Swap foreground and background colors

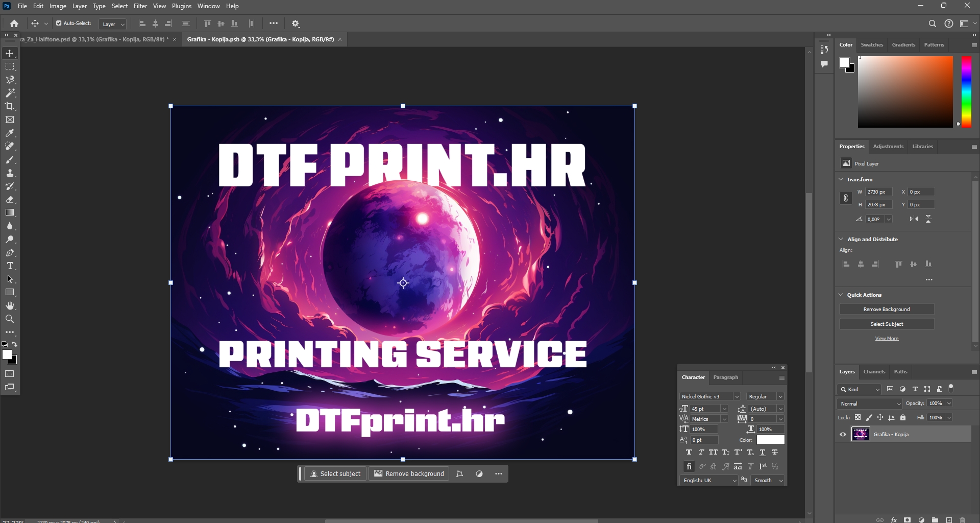[x=15, y=344]
